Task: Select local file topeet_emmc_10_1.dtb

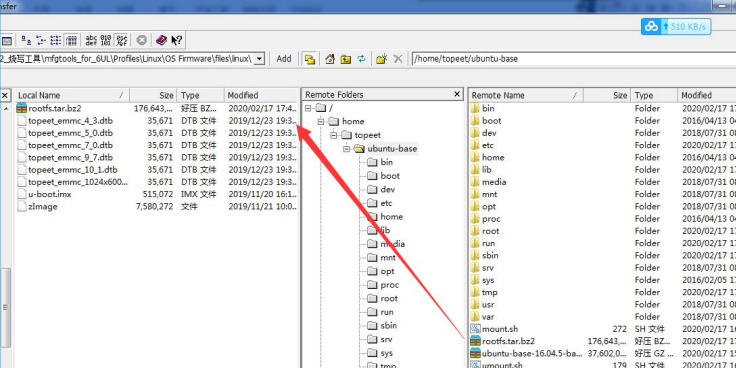Action: coord(73,169)
